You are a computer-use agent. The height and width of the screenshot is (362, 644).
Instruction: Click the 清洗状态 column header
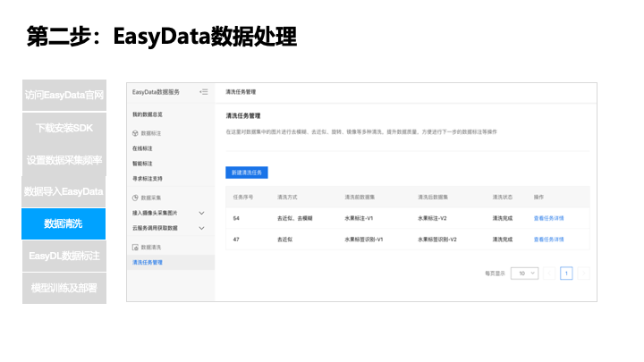point(503,197)
